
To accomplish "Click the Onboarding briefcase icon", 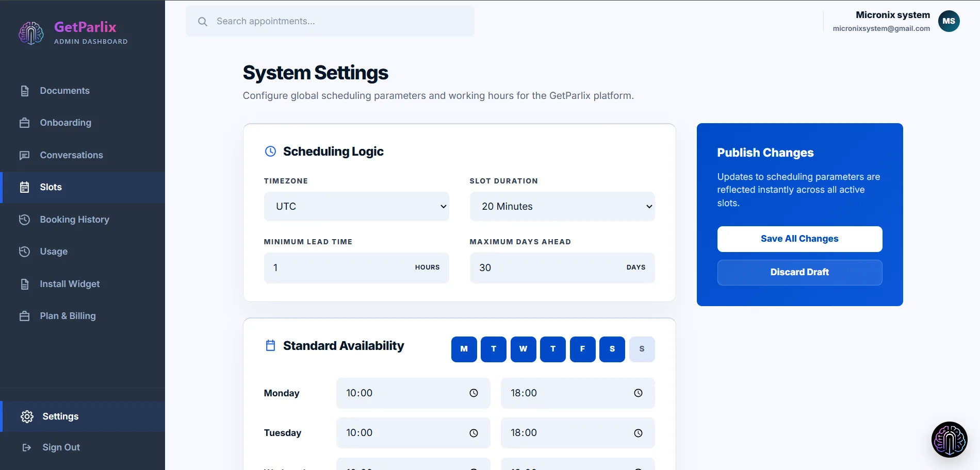I will [x=24, y=123].
